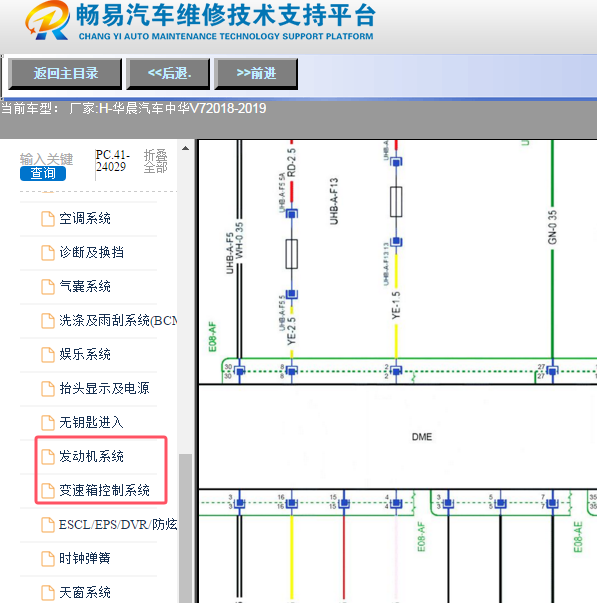Open the ESCL/EPS/DVR/防炫 entry

[x=118, y=524]
